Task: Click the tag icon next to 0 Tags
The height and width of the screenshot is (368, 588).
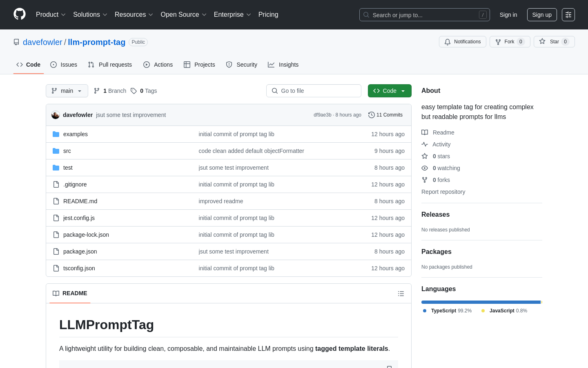Action: [x=134, y=91]
